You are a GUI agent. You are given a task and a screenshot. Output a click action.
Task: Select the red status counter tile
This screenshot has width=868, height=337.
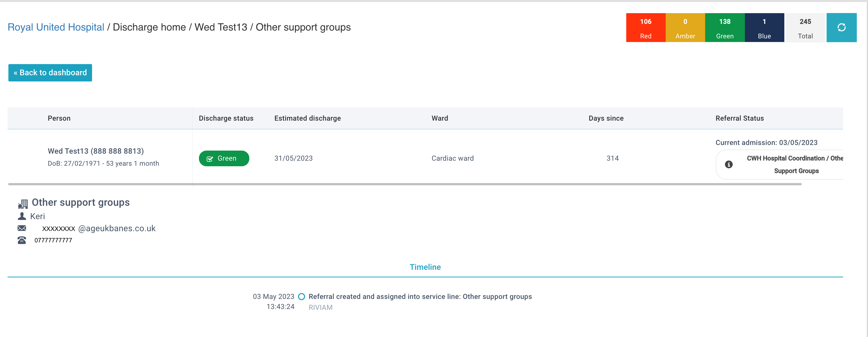coord(645,28)
